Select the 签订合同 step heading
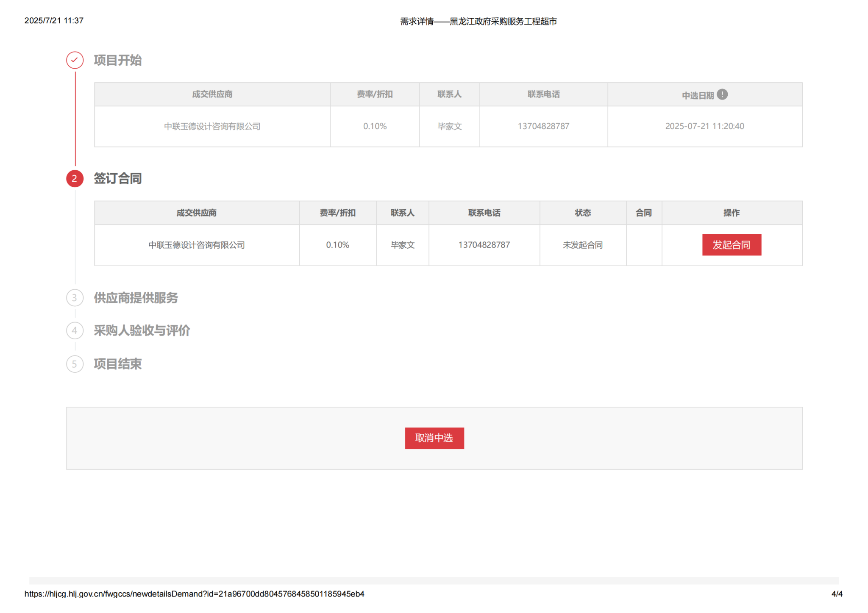The image size is (868, 613). pos(118,179)
